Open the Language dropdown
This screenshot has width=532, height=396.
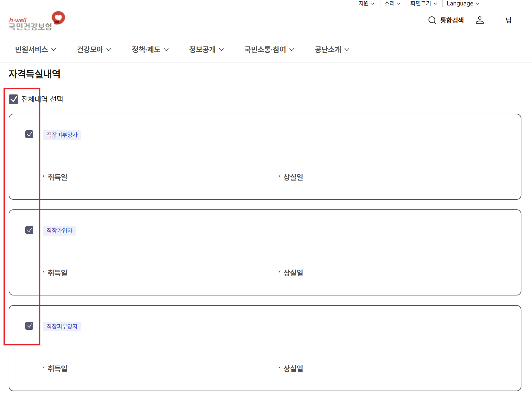(x=463, y=4)
